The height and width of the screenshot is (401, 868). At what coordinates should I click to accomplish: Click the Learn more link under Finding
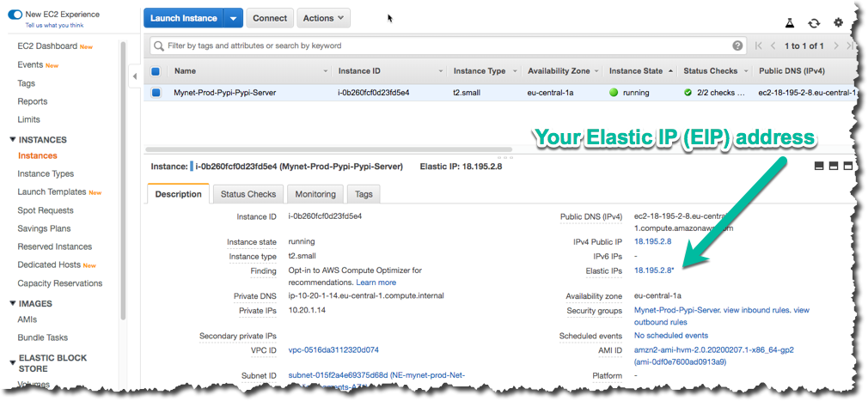(x=376, y=283)
